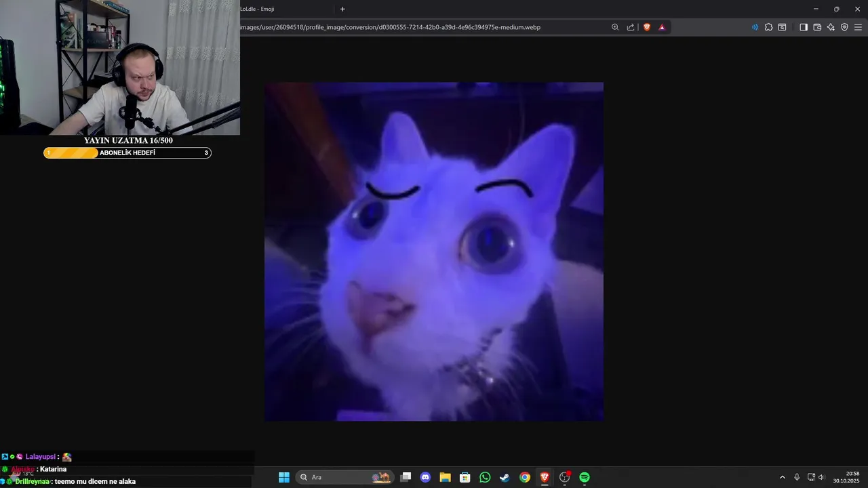Select the LoLdle - Emoji tab
The height and width of the screenshot is (488, 868).
click(x=285, y=9)
